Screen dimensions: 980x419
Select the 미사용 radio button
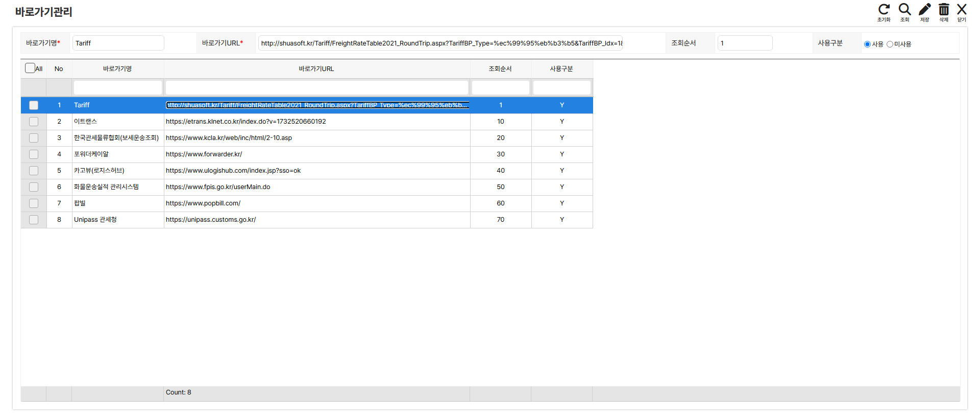point(890,44)
